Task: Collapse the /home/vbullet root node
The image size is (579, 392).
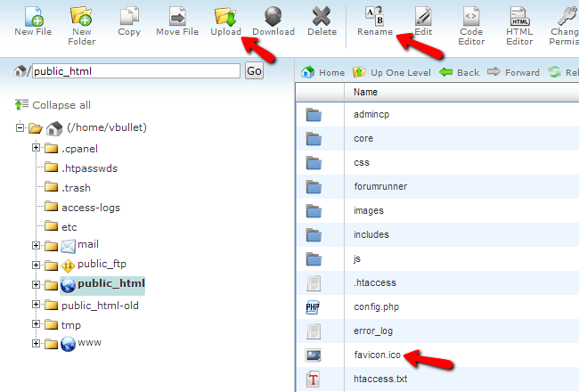Action: point(20,128)
